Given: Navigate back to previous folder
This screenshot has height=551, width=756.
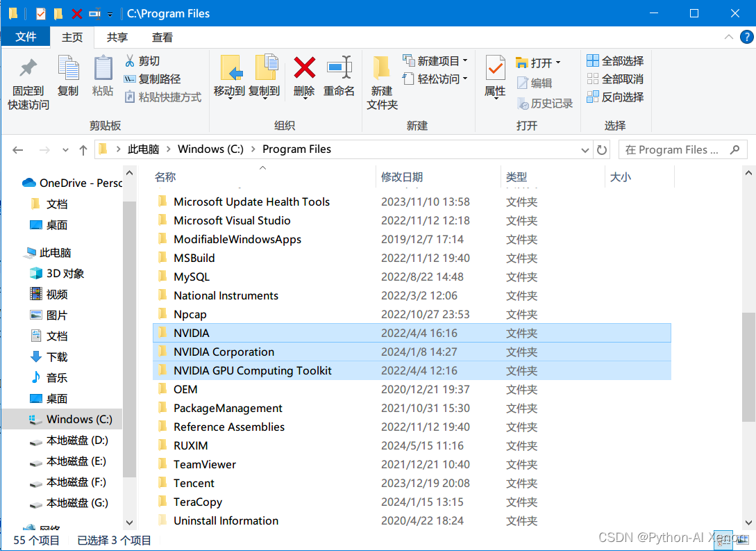Looking at the screenshot, I should click(18, 150).
